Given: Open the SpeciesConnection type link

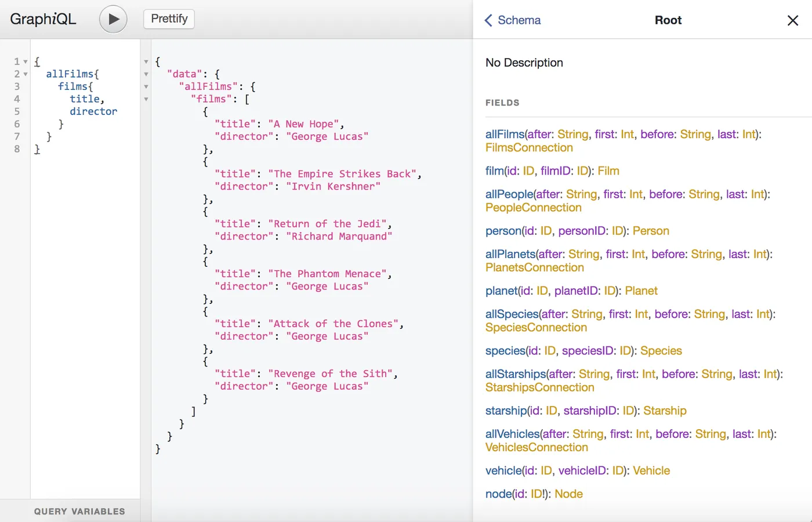Looking at the screenshot, I should click(x=536, y=328).
